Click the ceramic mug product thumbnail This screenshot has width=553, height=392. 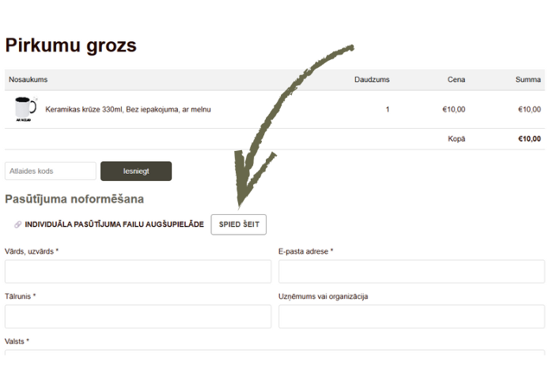tap(25, 109)
